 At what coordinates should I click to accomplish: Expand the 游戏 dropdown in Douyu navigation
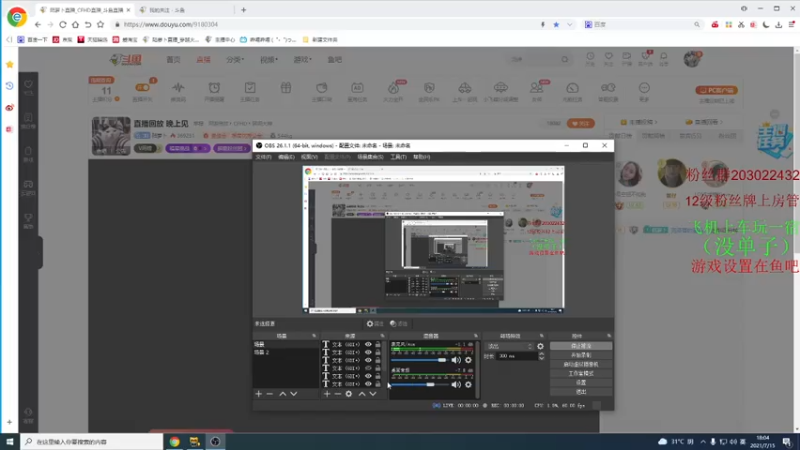pyautogui.click(x=302, y=60)
